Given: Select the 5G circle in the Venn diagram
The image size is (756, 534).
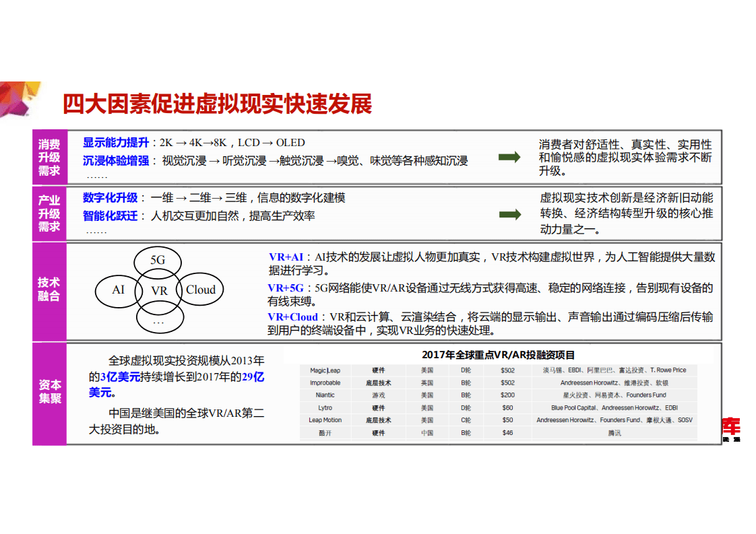Looking at the screenshot, I should (157, 261).
